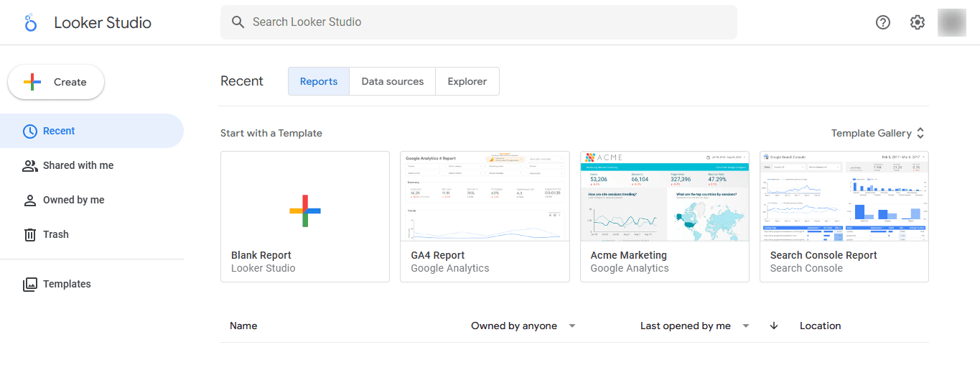This screenshot has width=980, height=373.
Task: Click the person icon beside Owned by me
Action: click(x=29, y=200)
